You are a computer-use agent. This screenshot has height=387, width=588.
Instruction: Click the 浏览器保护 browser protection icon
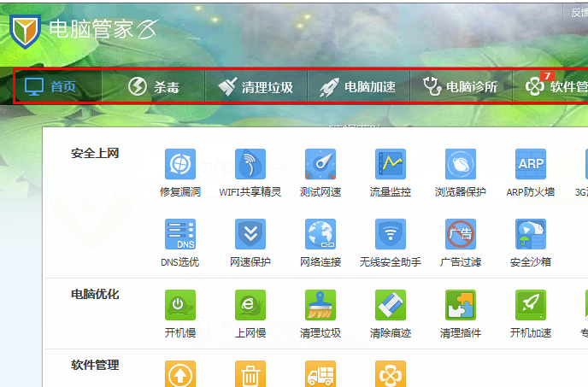460,164
